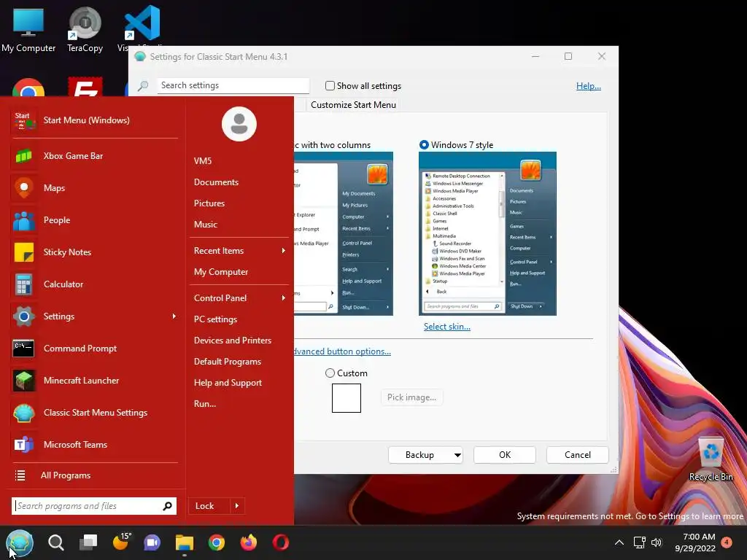This screenshot has height=560, width=747.
Task: Launch Opera browser from taskbar
Action: tap(281, 542)
